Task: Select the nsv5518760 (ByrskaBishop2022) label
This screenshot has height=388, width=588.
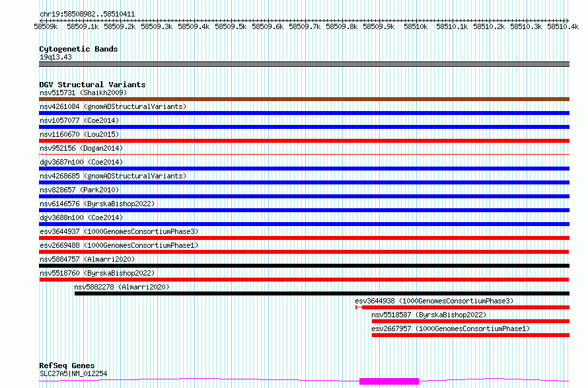Action: pos(97,273)
